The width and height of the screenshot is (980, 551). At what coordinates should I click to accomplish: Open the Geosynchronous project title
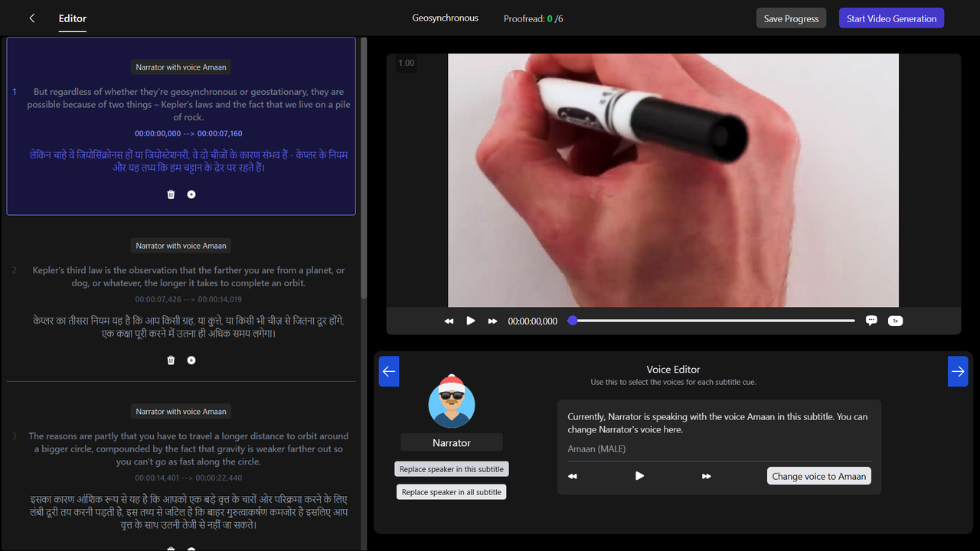(x=445, y=18)
